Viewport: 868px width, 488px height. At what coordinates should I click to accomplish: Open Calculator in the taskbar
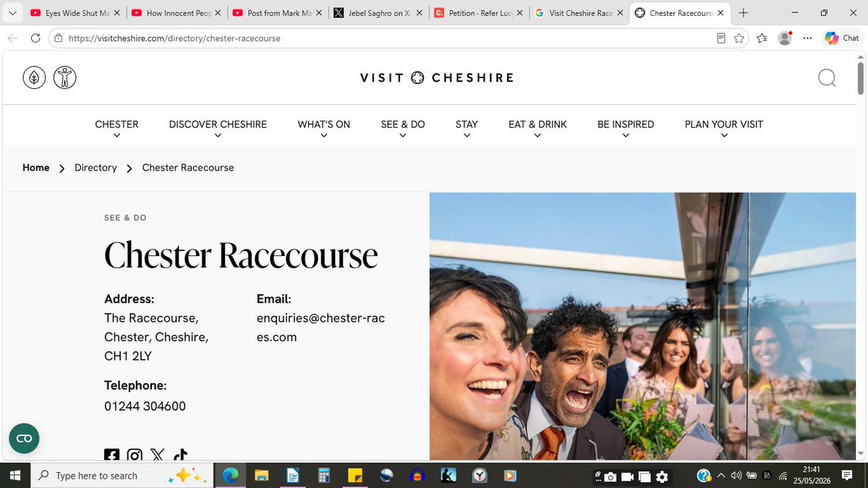point(324,476)
